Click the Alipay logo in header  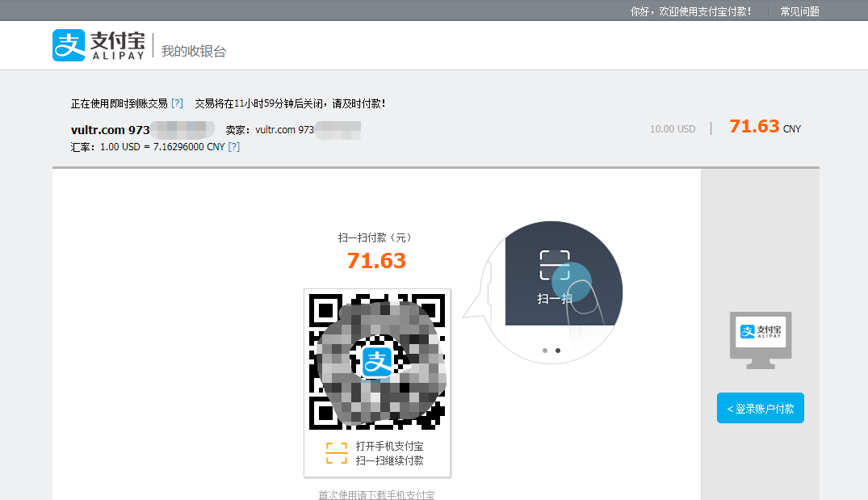(x=99, y=45)
